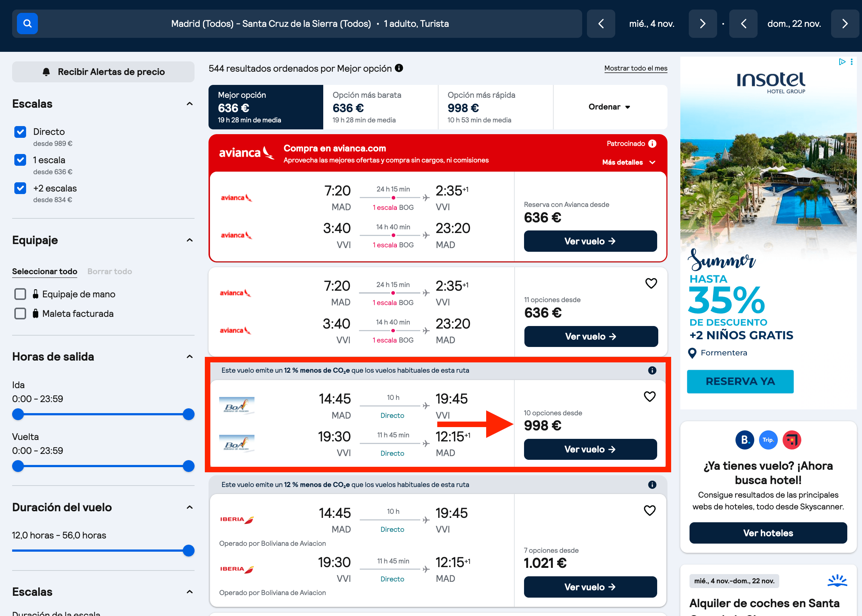Select the Opción más barata tab
This screenshot has width=862, height=616.
coord(381,107)
